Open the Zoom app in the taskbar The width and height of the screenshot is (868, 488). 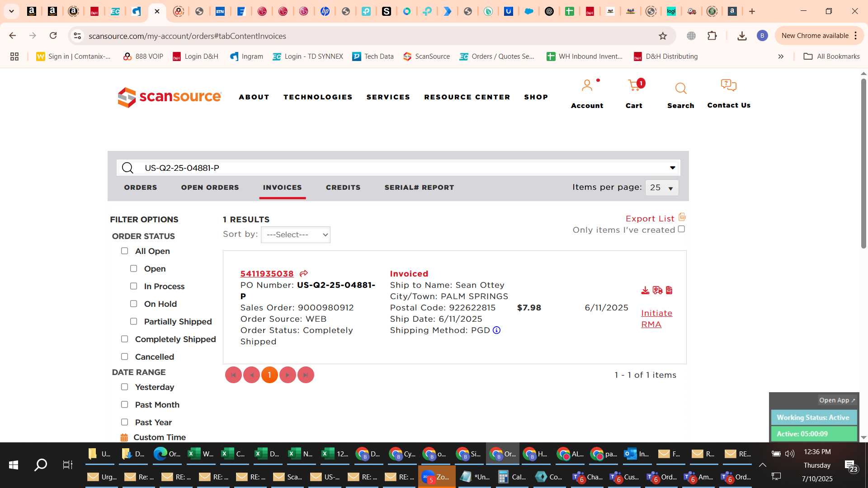point(437,477)
